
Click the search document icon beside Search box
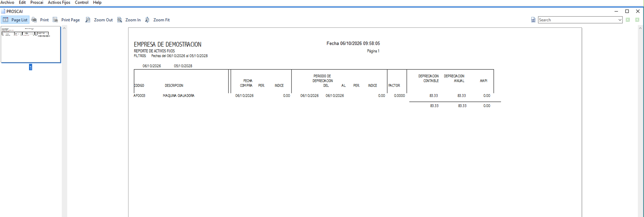[533, 20]
